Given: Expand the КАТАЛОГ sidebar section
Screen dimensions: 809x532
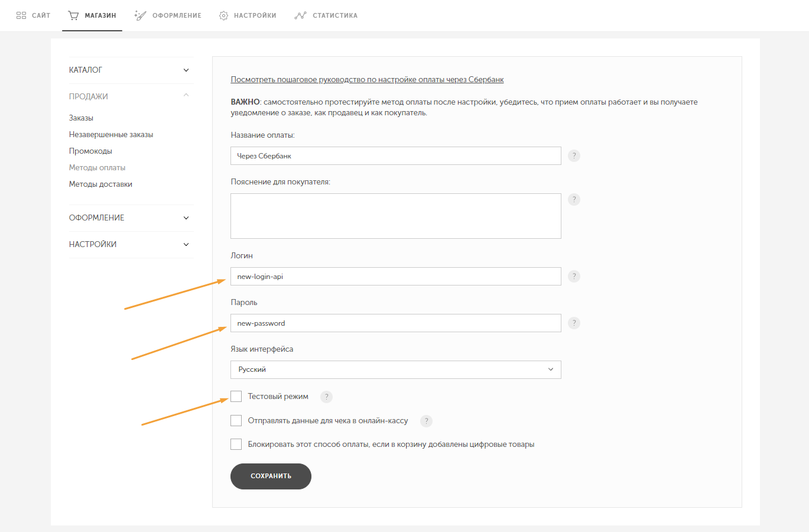Looking at the screenshot, I should [x=131, y=70].
